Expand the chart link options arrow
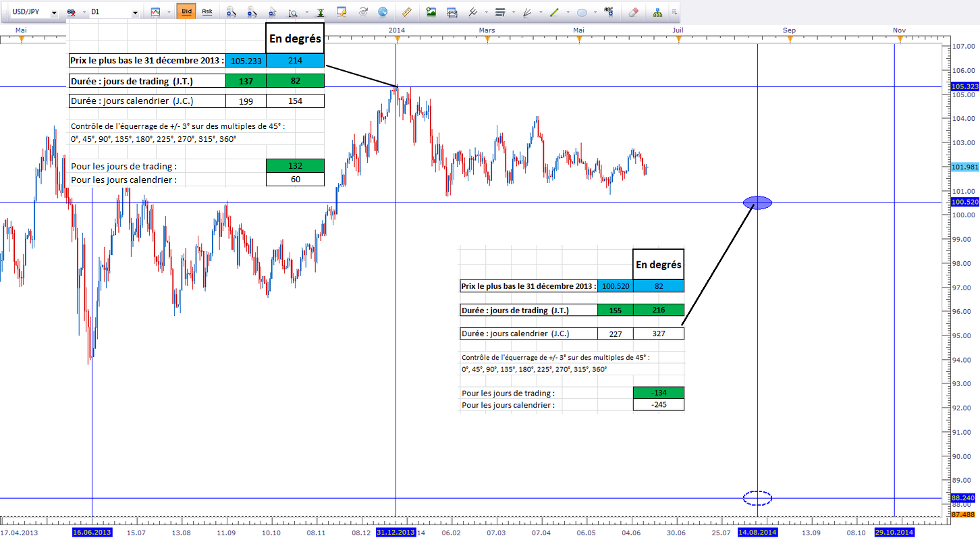 tap(84, 12)
